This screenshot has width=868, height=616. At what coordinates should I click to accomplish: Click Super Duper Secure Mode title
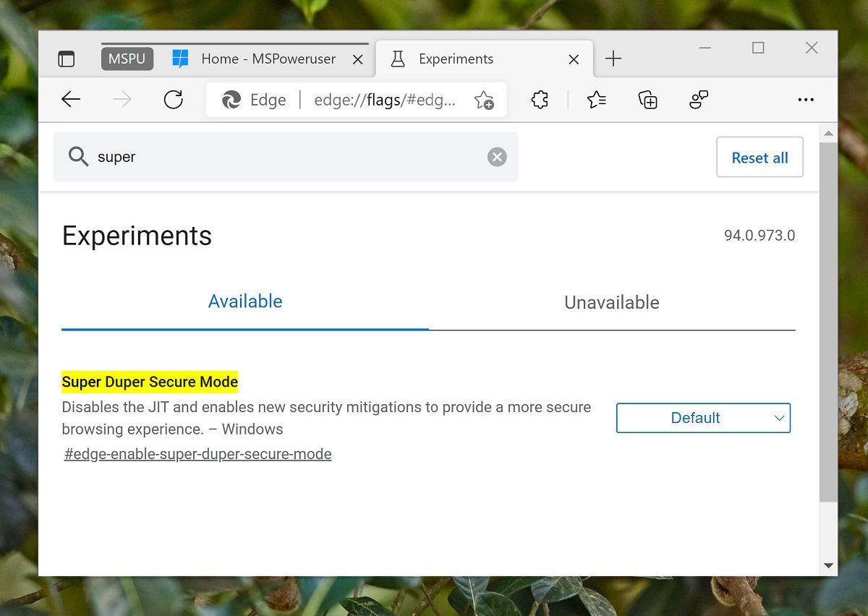150,381
